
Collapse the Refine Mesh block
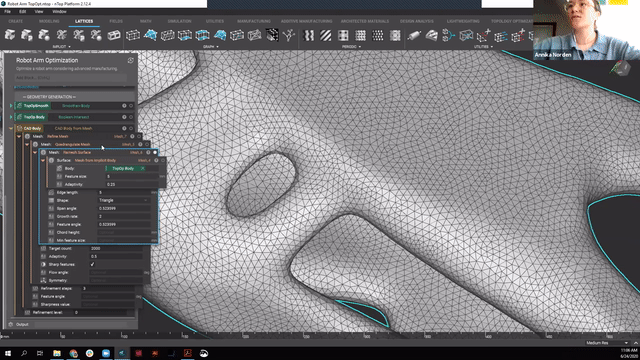coord(19,136)
